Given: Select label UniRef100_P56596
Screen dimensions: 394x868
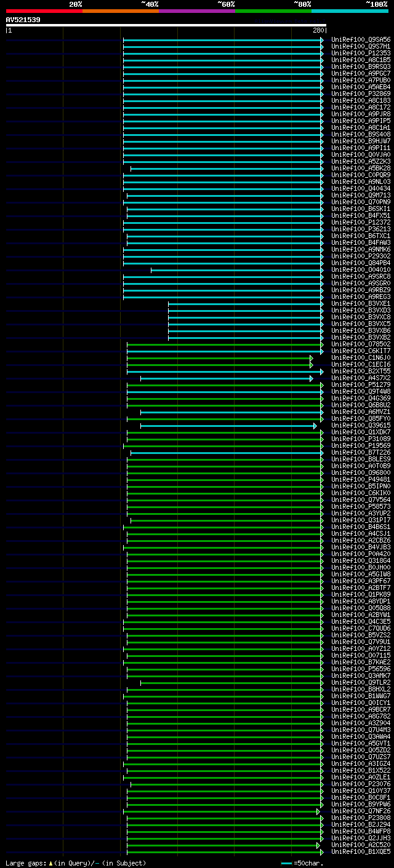Looking at the screenshot, I should click(x=361, y=669).
